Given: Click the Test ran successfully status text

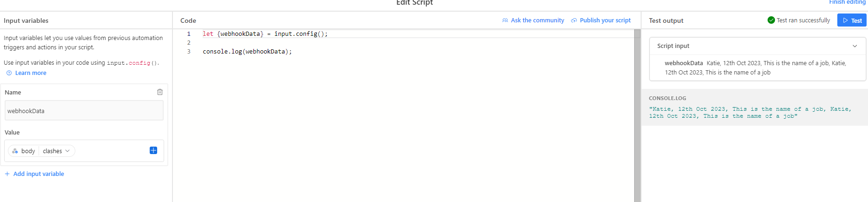Looking at the screenshot, I should click(x=803, y=20).
